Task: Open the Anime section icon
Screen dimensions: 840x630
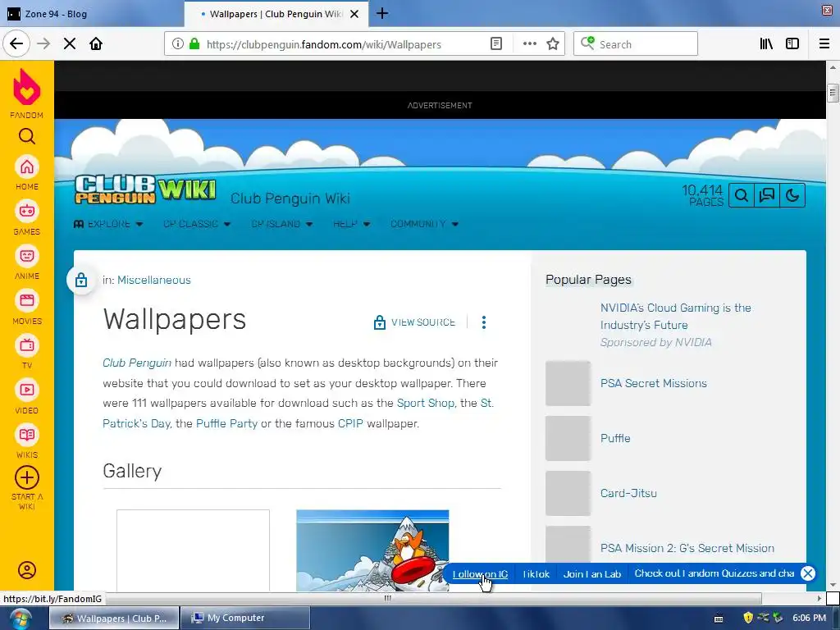Action: (x=27, y=256)
